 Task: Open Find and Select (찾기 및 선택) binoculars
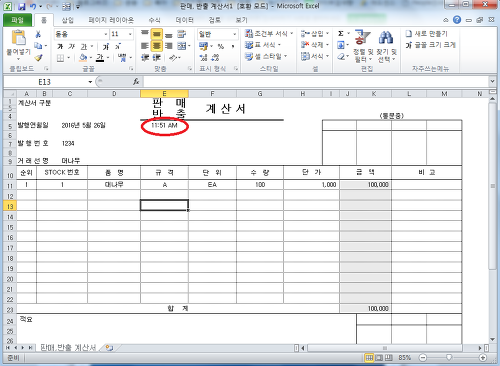point(386,46)
